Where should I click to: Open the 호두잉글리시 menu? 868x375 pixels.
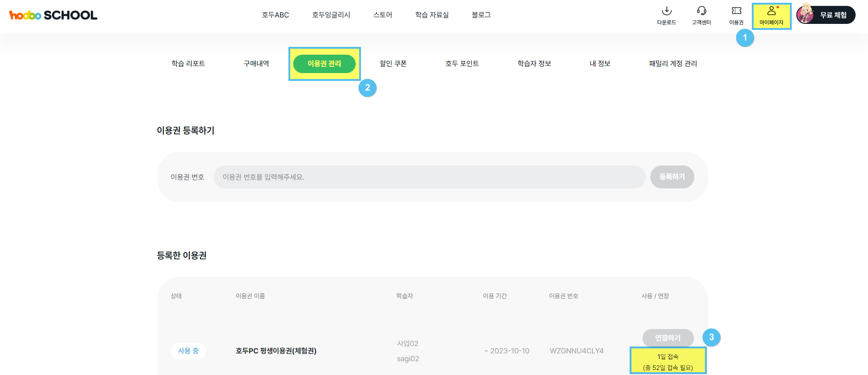pyautogui.click(x=331, y=15)
